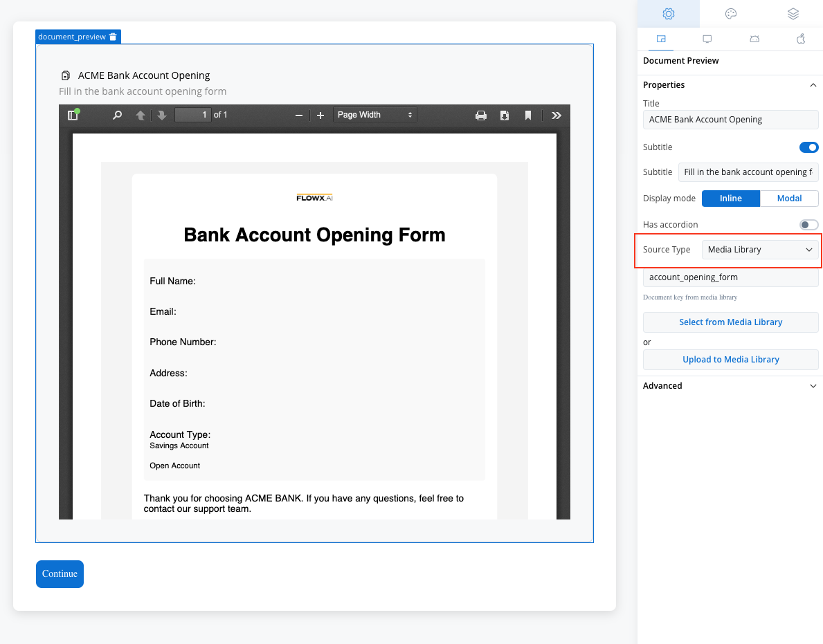Image resolution: width=823 pixels, height=644 pixels.
Task: Switch to the desktop monitor platform tab
Action: tap(707, 39)
